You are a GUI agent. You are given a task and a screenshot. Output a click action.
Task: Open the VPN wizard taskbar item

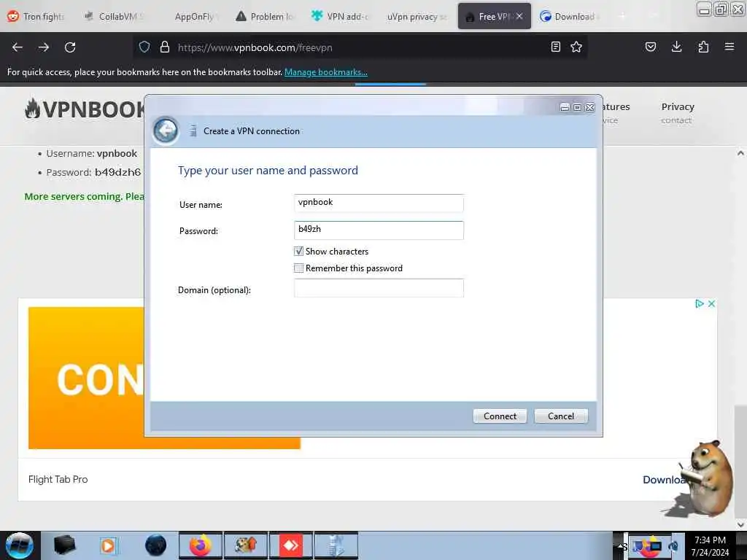(x=336, y=545)
